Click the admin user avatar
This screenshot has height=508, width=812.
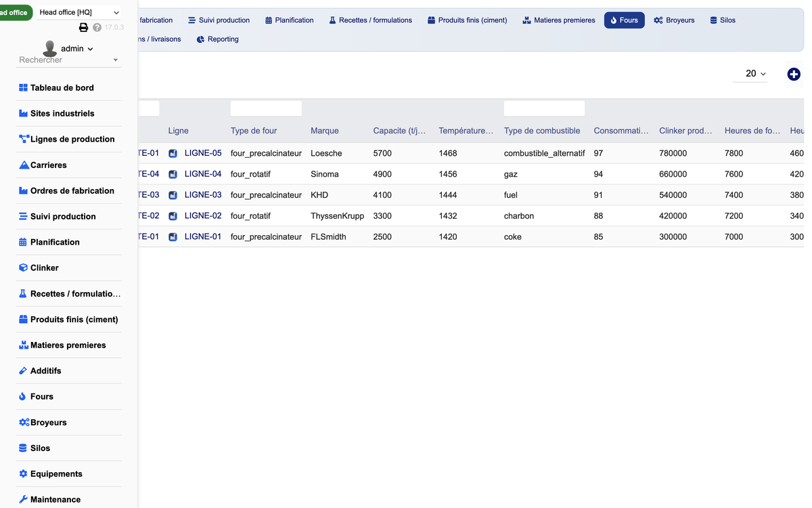(x=49, y=49)
